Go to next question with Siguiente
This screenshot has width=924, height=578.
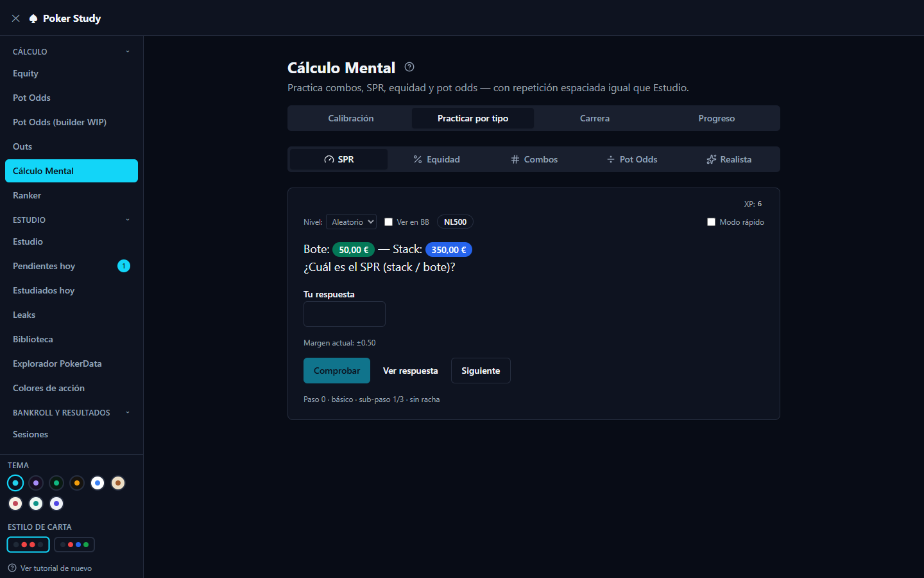tap(481, 371)
